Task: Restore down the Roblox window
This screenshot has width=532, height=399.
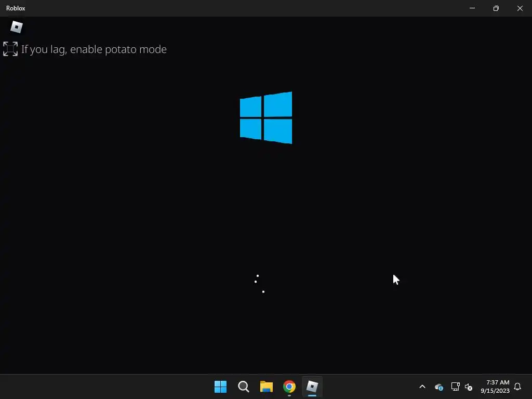Action: pos(496,8)
